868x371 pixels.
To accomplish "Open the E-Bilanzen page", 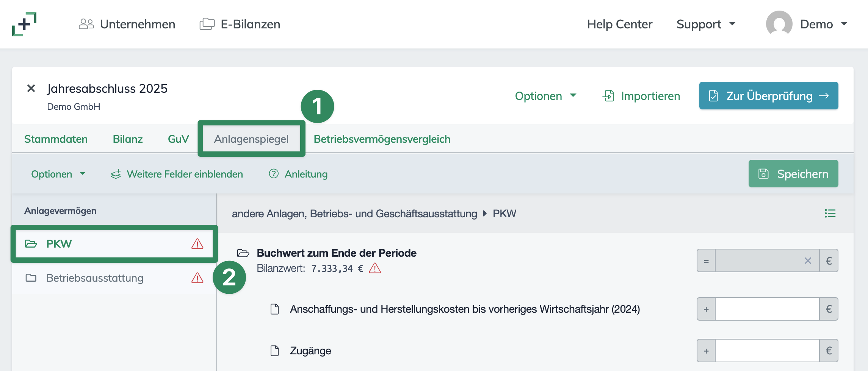I will [240, 24].
